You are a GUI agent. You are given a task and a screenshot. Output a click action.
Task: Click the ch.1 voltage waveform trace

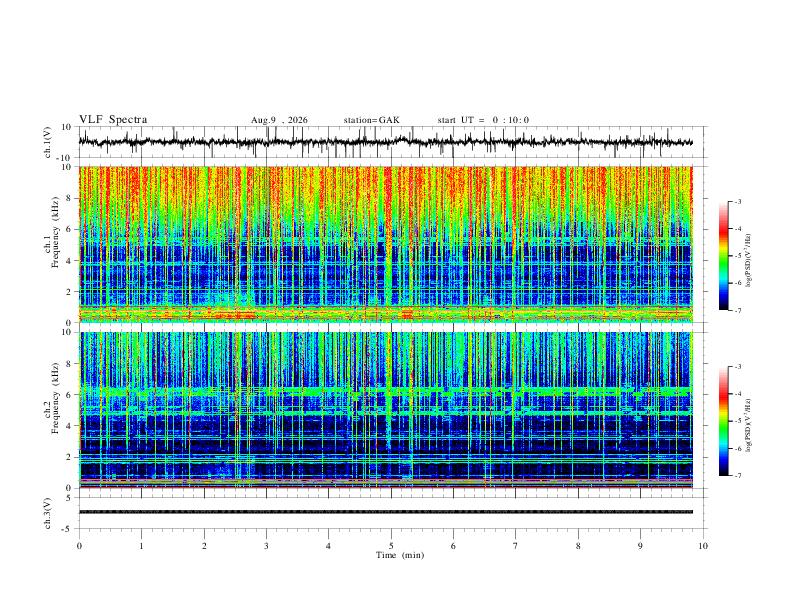pyautogui.click(x=385, y=142)
